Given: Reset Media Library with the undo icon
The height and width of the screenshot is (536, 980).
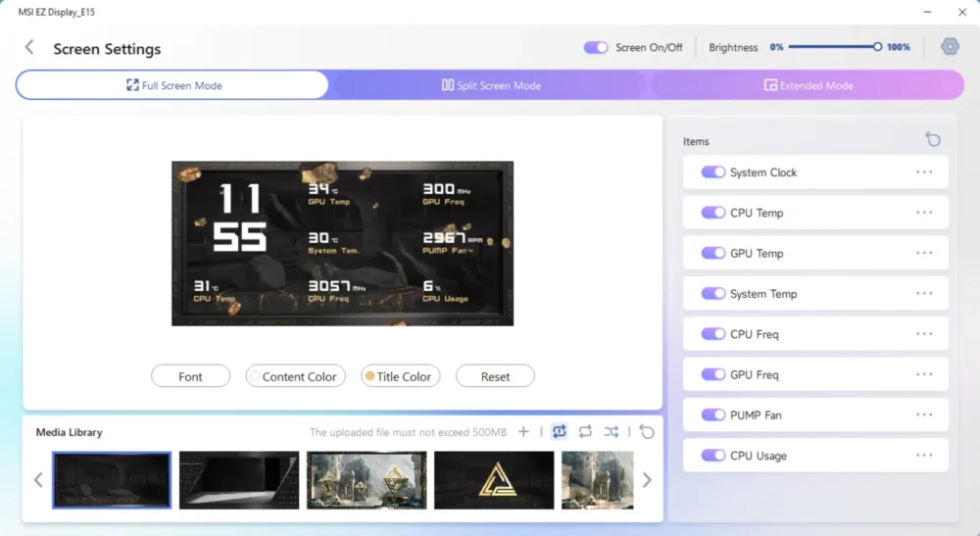Looking at the screenshot, I should coord(647,432).
